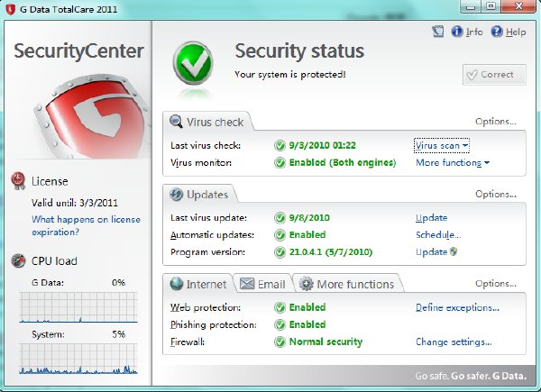The height and width of the screenshot is (392, 541).
Task: Click the '9/3/2010 01:22' last check date
Action: click(322, 145)
